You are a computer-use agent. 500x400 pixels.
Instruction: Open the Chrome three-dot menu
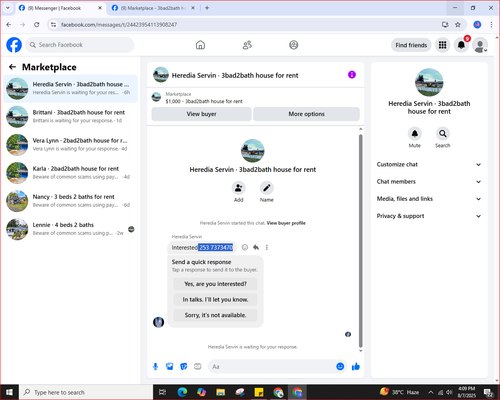(x=491, y=25)
